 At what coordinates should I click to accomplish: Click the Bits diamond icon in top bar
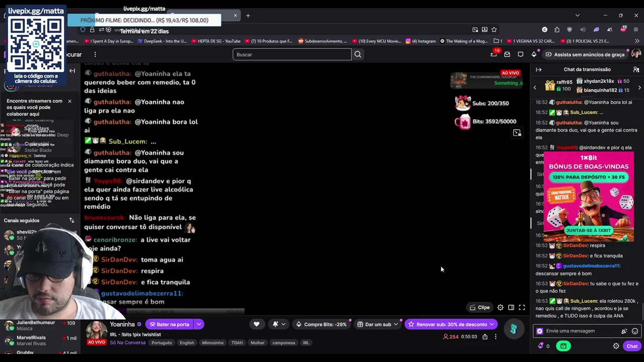pyautogui.click(x=534, y=54)
